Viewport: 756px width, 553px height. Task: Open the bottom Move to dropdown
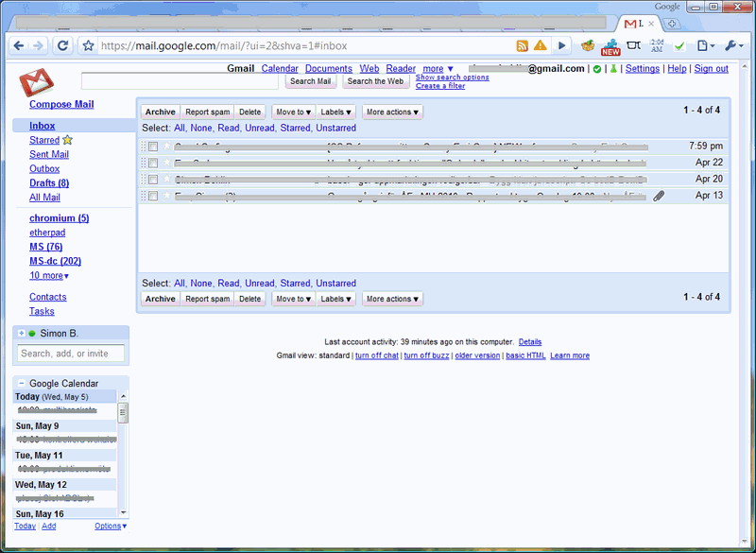(x=293, y=299)
